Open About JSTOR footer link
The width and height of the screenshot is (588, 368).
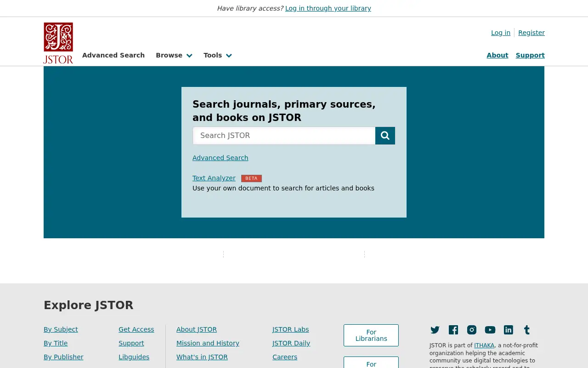coord(197,329)
